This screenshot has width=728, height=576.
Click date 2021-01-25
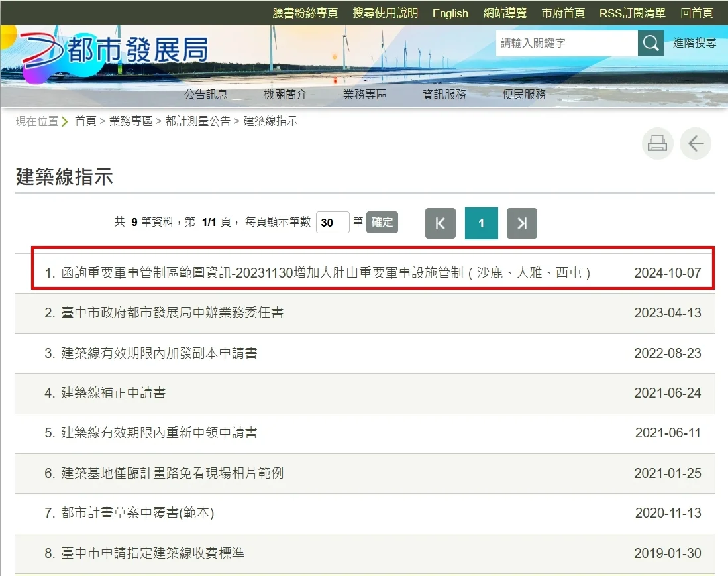click(668, 473)
